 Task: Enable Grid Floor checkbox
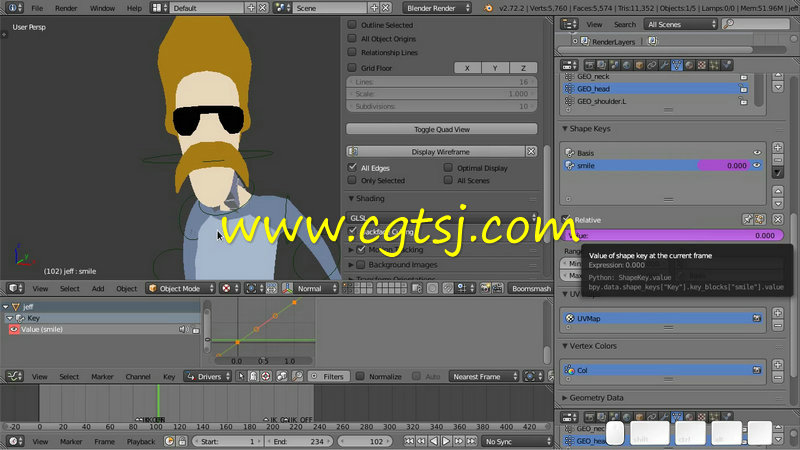tap(352, 67)
